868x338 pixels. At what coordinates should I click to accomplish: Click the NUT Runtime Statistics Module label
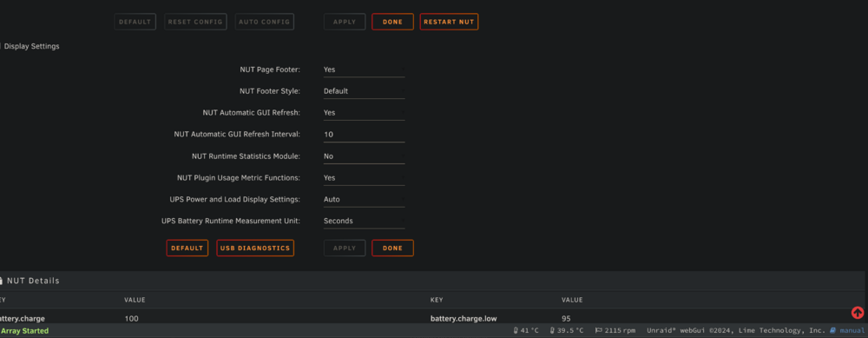point(246,156)
